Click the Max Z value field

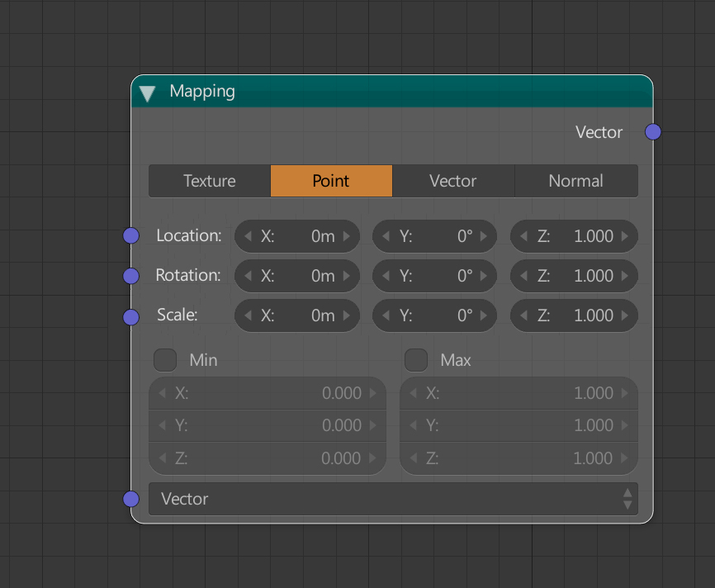coord(519,458)
